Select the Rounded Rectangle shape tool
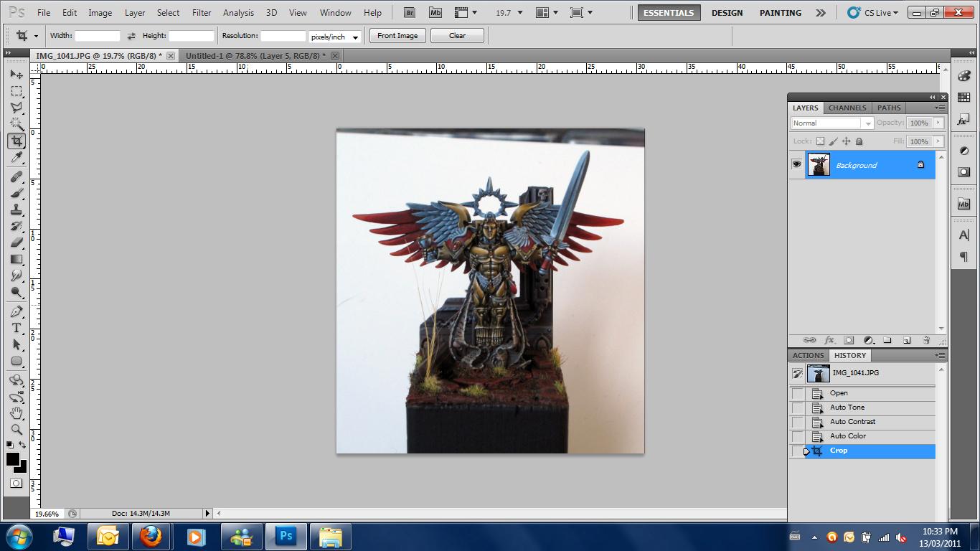The image size is (980, 551). coord(17,361)
